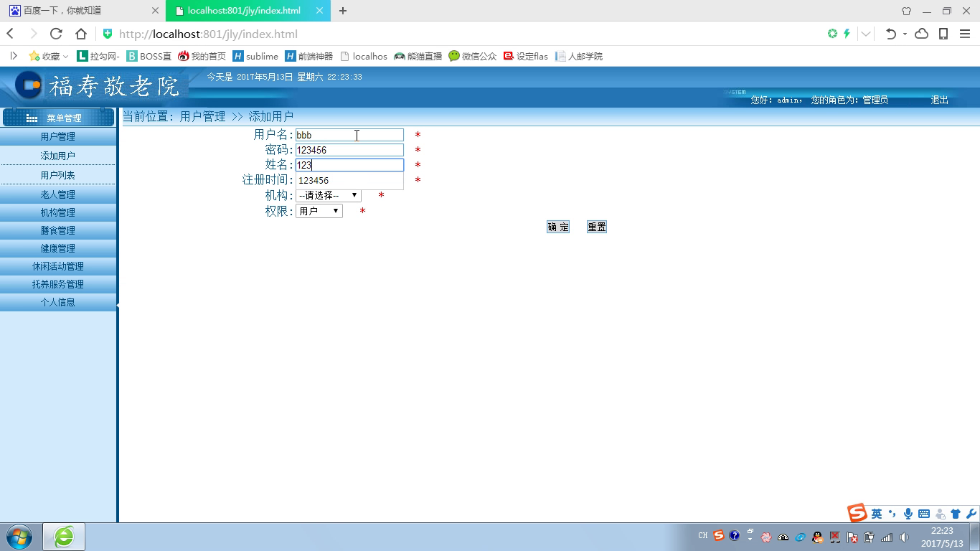This screenshot has width=980, height=551.
Task: Click Sogou shirt skin icon
Action: click(955, 514)
